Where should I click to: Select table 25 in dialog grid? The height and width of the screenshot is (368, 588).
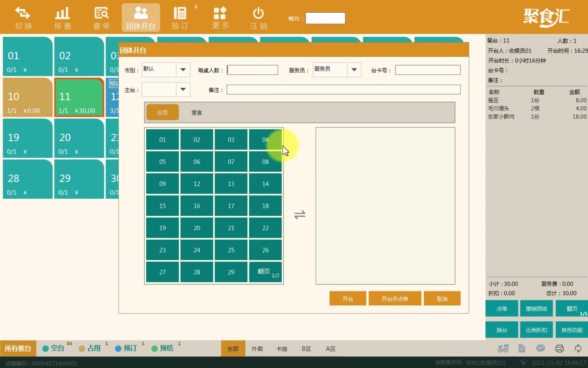[231, 250]
